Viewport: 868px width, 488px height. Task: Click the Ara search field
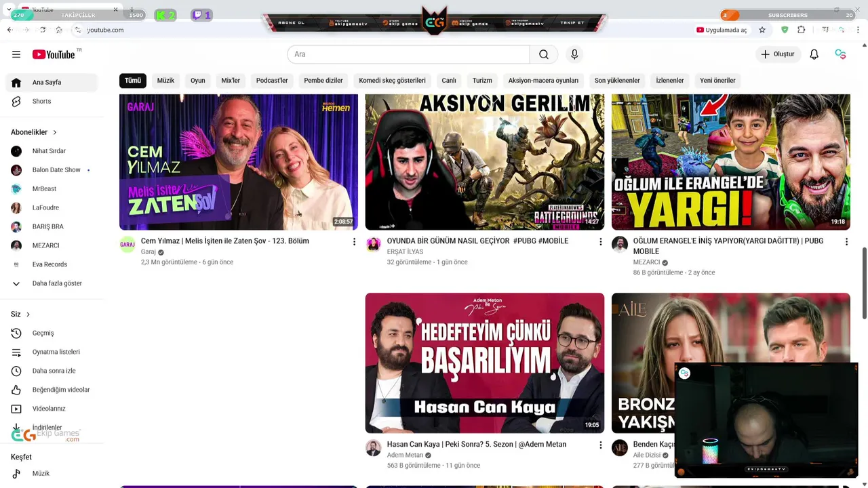click(408, 54)
